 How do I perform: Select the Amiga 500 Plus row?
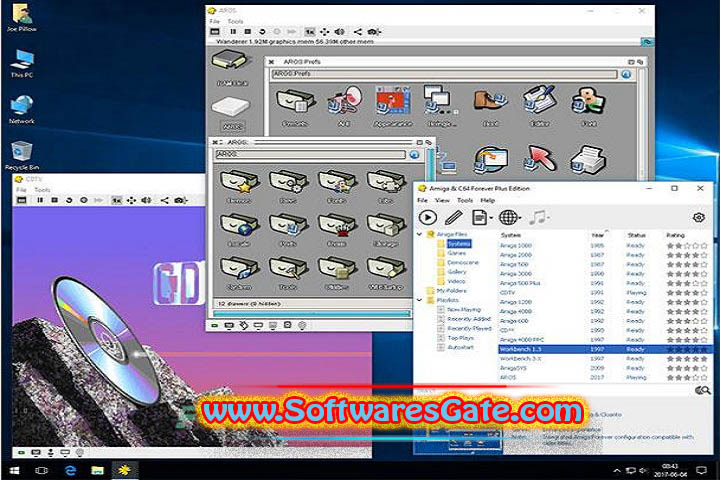click(604, 283)
